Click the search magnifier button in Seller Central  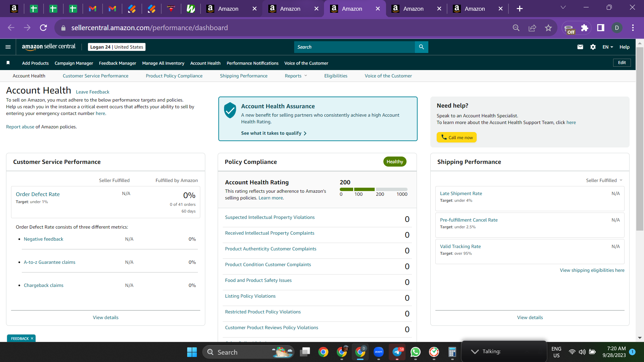click(421, 47)
